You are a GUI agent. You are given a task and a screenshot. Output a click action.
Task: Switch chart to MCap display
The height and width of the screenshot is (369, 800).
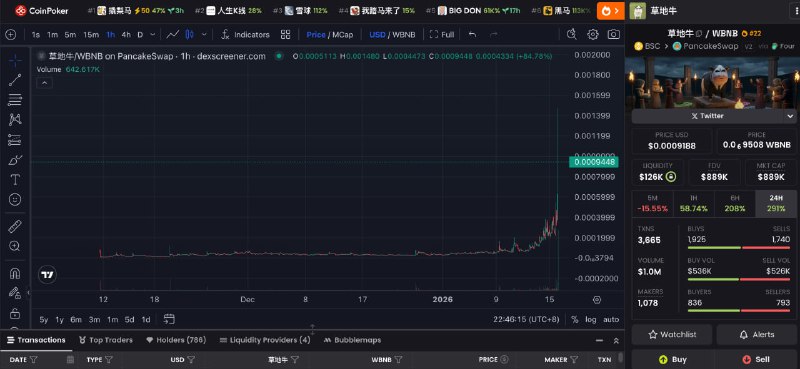342,35
